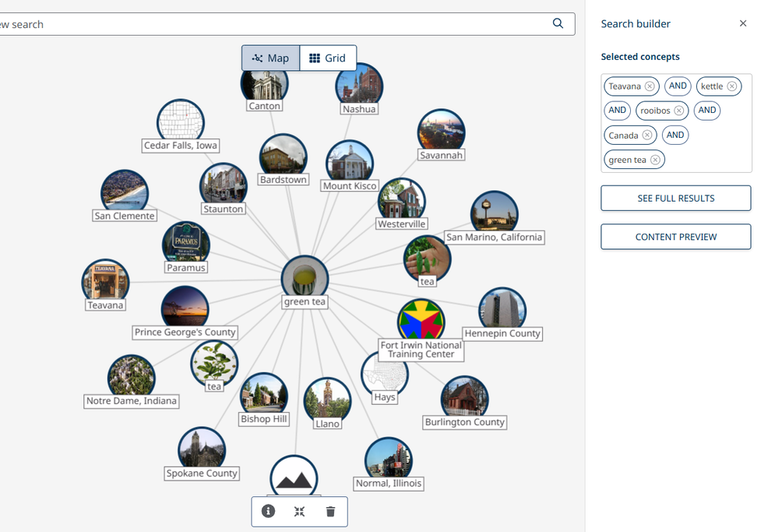Remove the green tea concept chip
The height and width of the screenshot is (532, 768).
(x=655, y=160)
